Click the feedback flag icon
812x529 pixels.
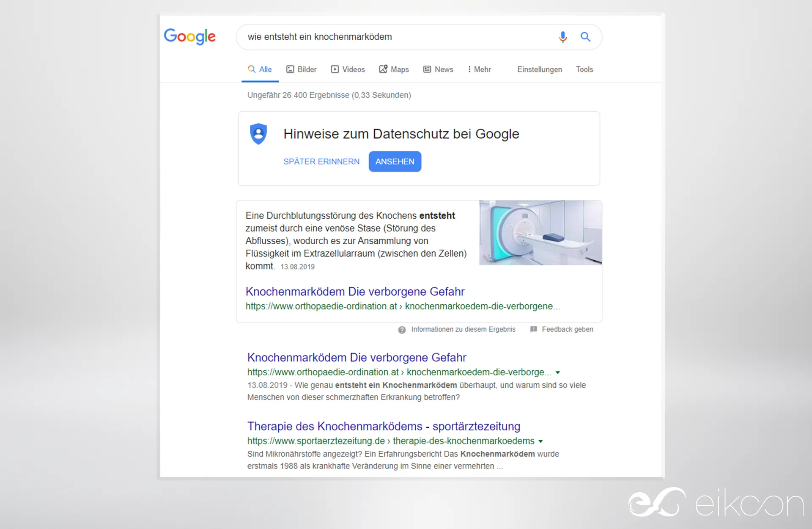tap(534, 329)
